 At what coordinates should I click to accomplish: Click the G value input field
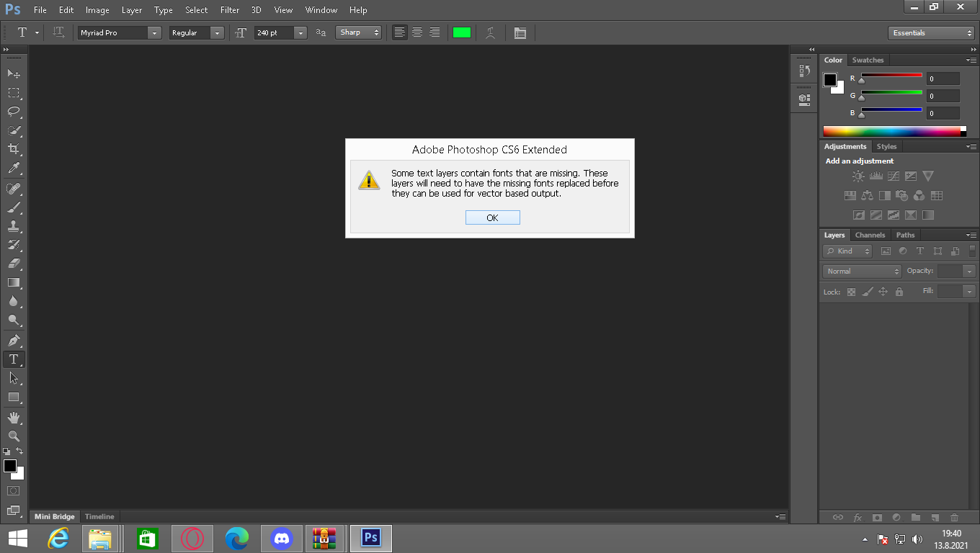[x=943, y=96]
